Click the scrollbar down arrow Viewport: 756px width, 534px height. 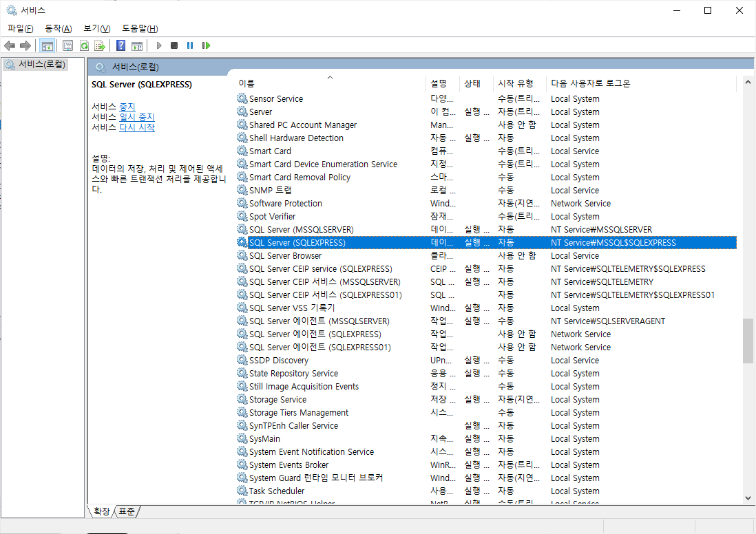[748, 498]
